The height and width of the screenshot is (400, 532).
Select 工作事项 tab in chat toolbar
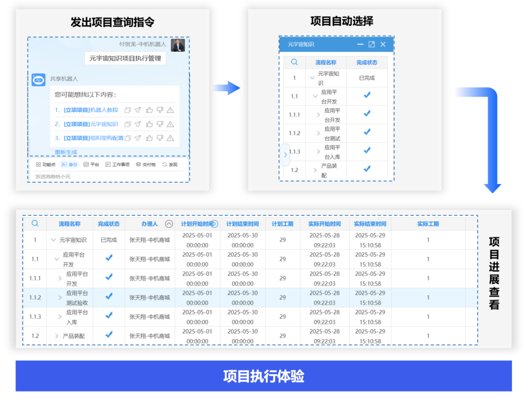click(x=118, y=164)
